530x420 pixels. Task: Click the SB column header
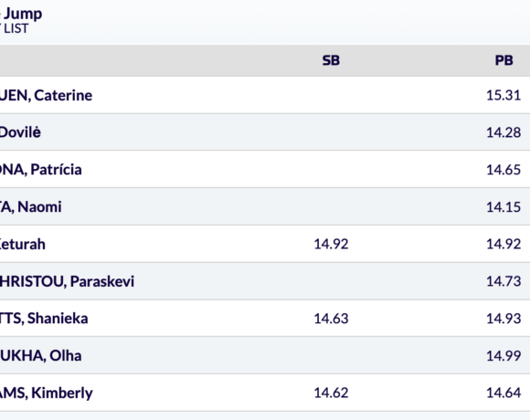click(x=331, y=60)
